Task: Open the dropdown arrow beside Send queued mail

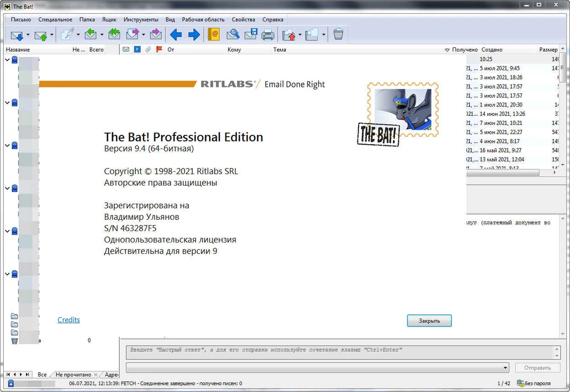Action: point(51,35)
